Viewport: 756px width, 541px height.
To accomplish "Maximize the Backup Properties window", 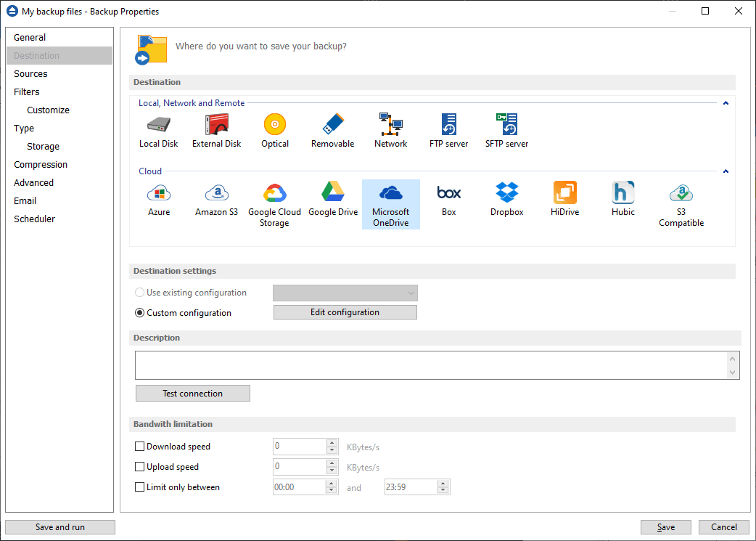I will (705, 11).
